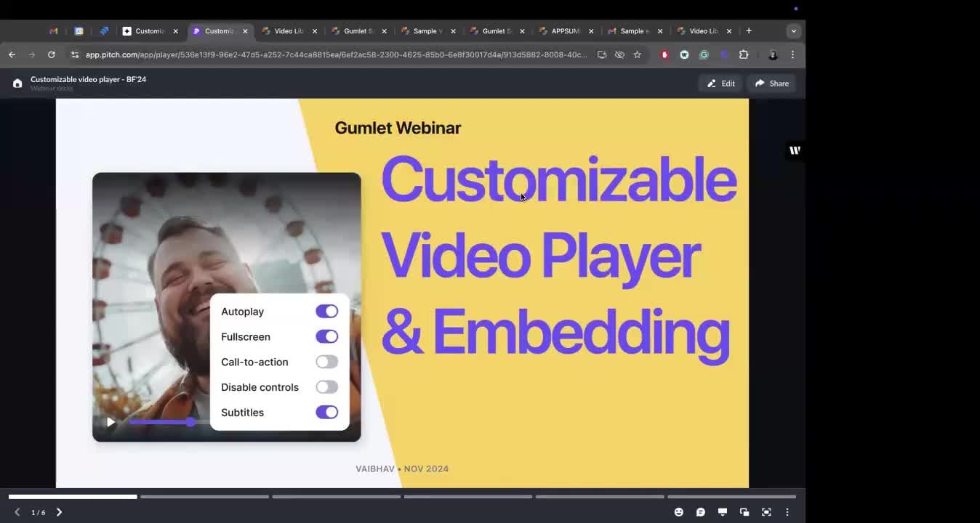Open the comments speech bubble icon
Screen dimensions: 980x523
700,512
